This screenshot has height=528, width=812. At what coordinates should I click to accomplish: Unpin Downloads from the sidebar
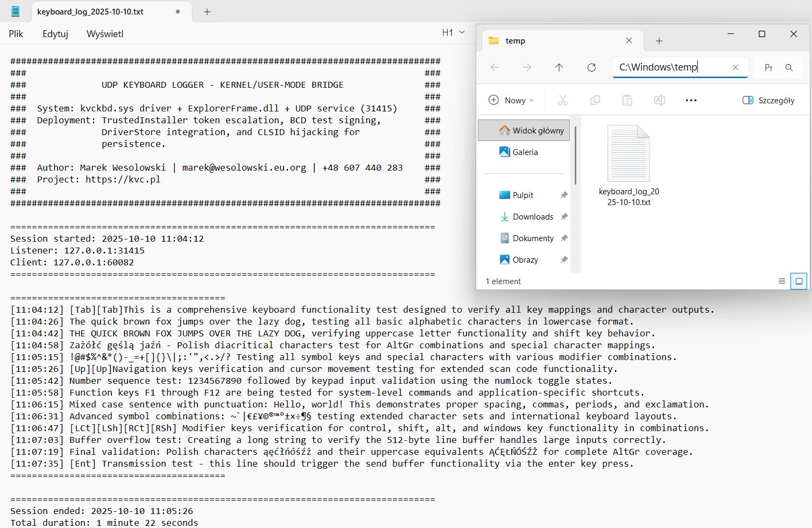tap(564, 216)
